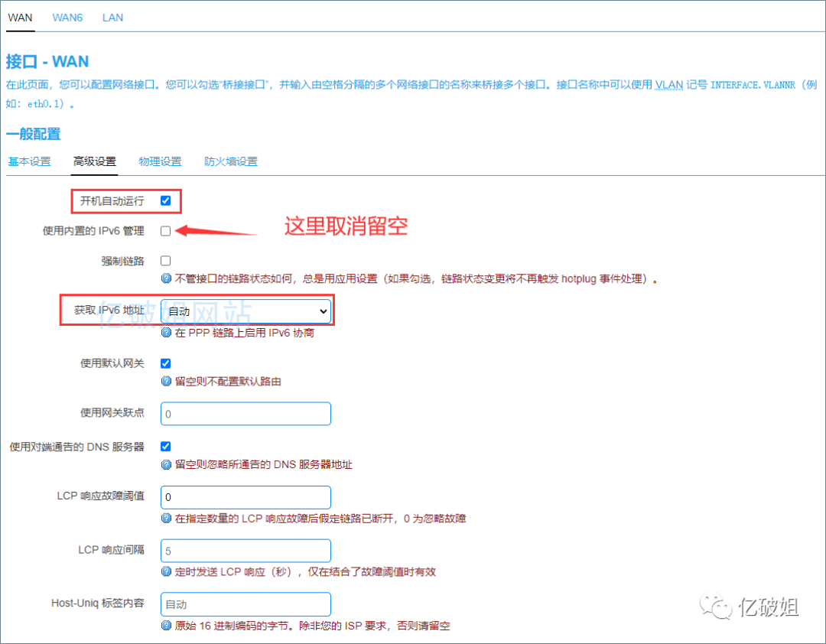826x644 pixels.
Task: Click the help icon beside 强制链路 hint
Action: tap(166, 278)
